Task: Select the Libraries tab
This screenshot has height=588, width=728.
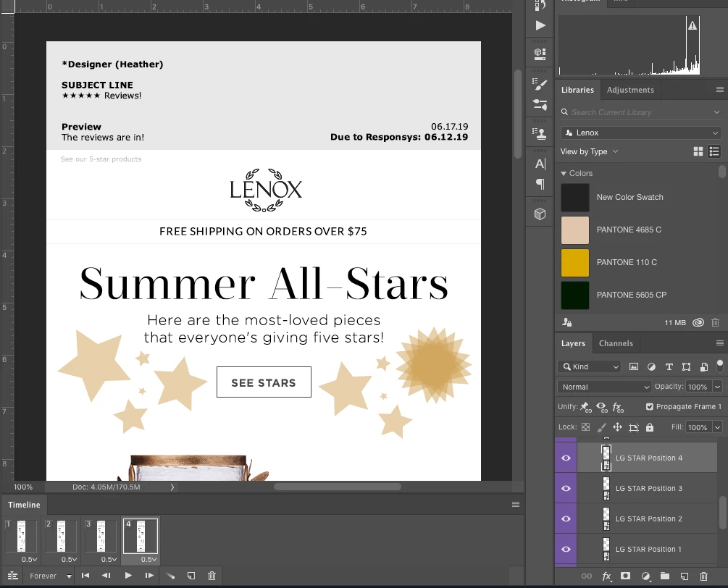Action: (x=577, y=90)
